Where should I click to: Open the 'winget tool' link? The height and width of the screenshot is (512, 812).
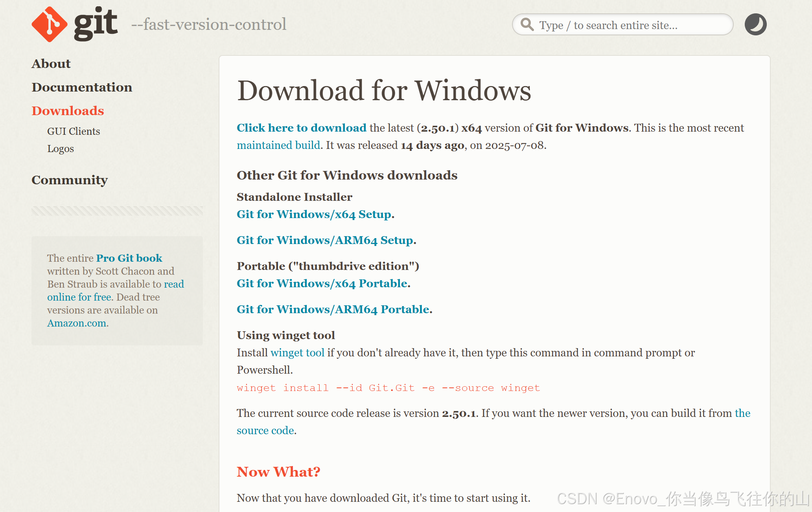(x=298, y=352)
